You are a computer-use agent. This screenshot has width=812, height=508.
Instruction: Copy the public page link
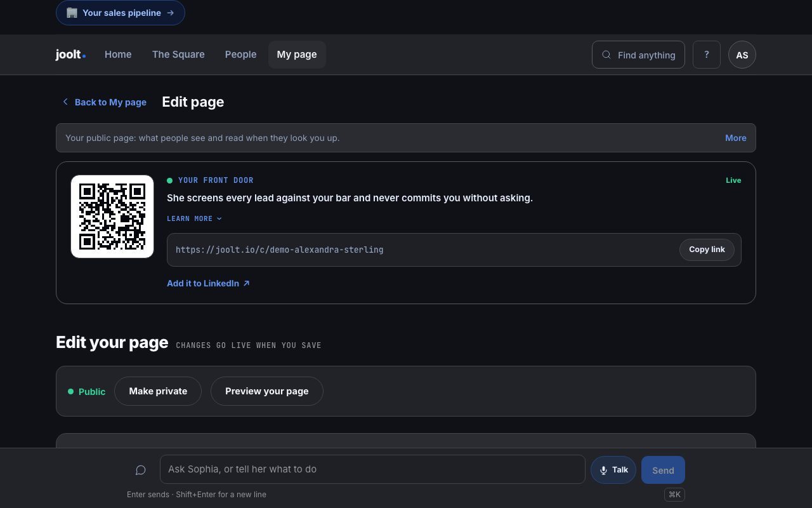click(x=707, y=250)
